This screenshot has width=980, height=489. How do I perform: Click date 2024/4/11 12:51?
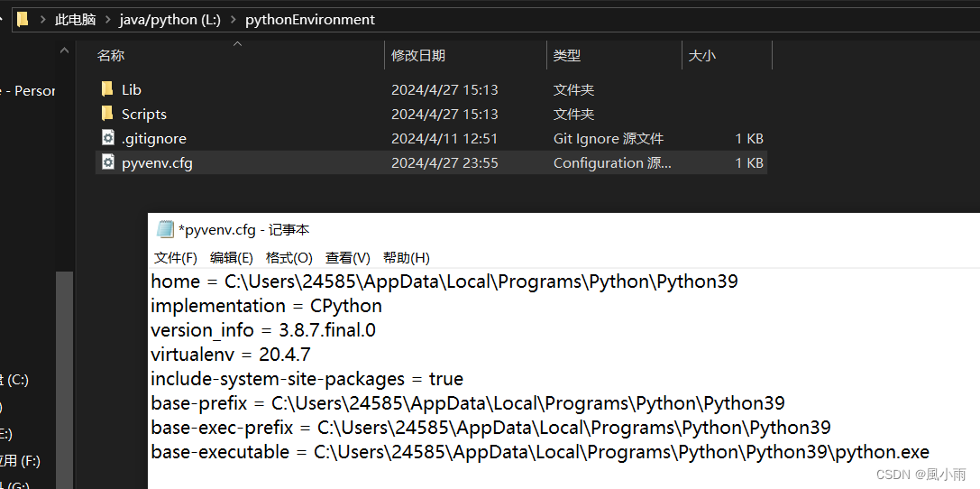444,138
